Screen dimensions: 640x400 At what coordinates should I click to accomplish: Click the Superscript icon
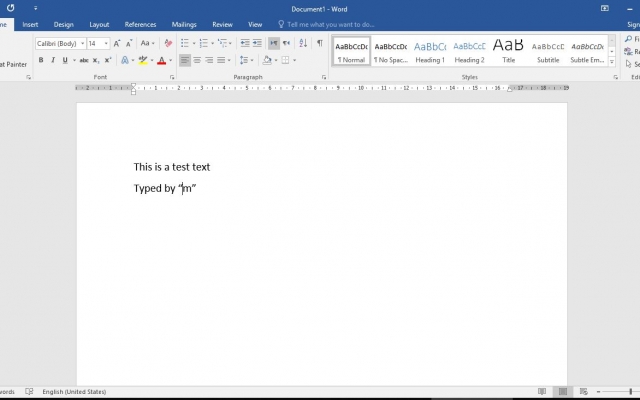[x=108, y=60]
